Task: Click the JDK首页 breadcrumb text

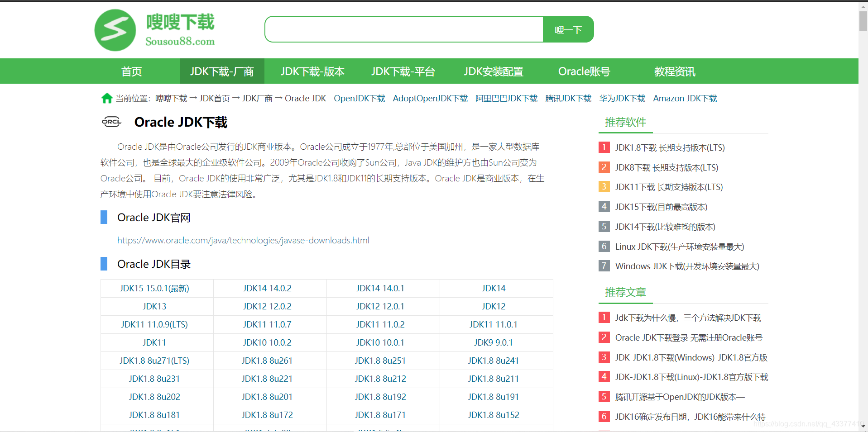Action: [x=215, y=99]
